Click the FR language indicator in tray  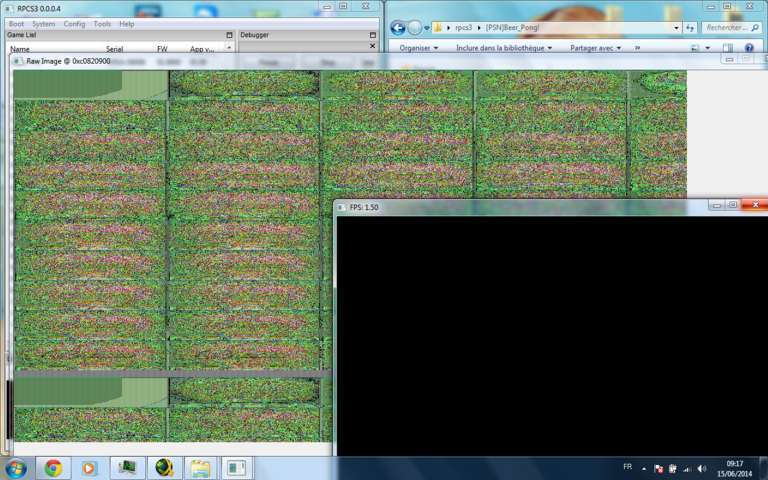click(x=627, y=467)
